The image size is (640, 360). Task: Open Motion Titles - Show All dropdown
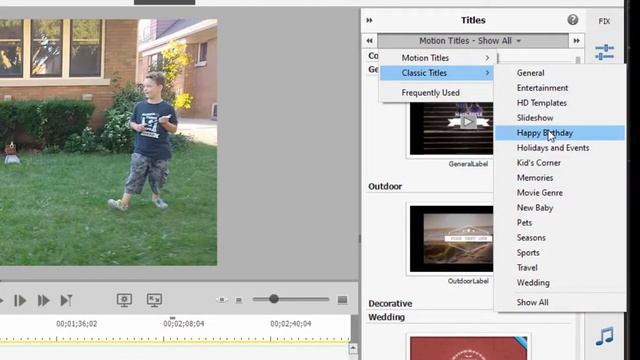pyautogui.click(x=473, y=41)
